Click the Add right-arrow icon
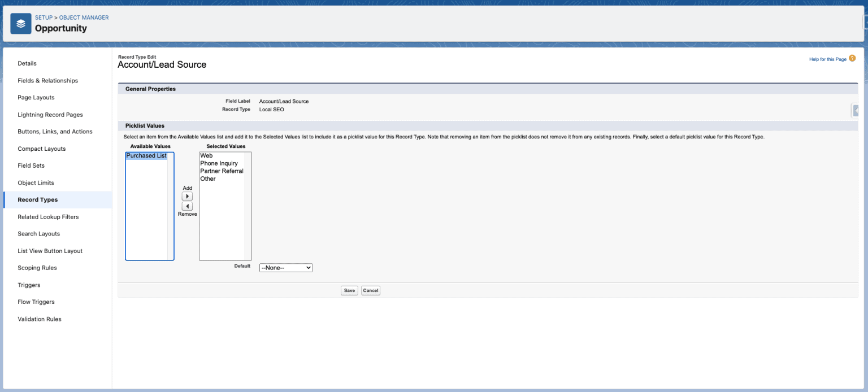Viewport: 868px width, 392px height. click(x=187, y=196)
